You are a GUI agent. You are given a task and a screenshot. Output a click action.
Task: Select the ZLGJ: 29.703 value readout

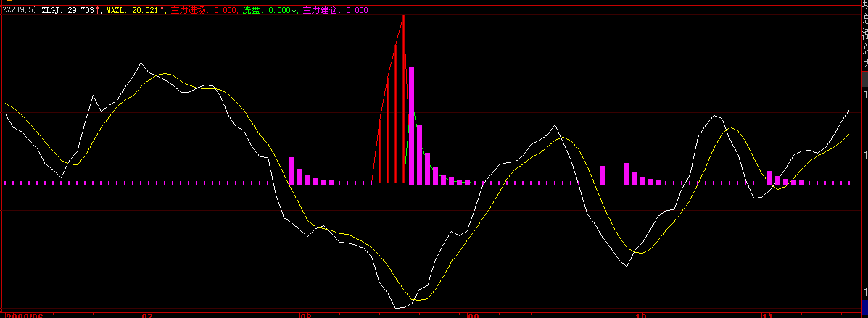67,11
